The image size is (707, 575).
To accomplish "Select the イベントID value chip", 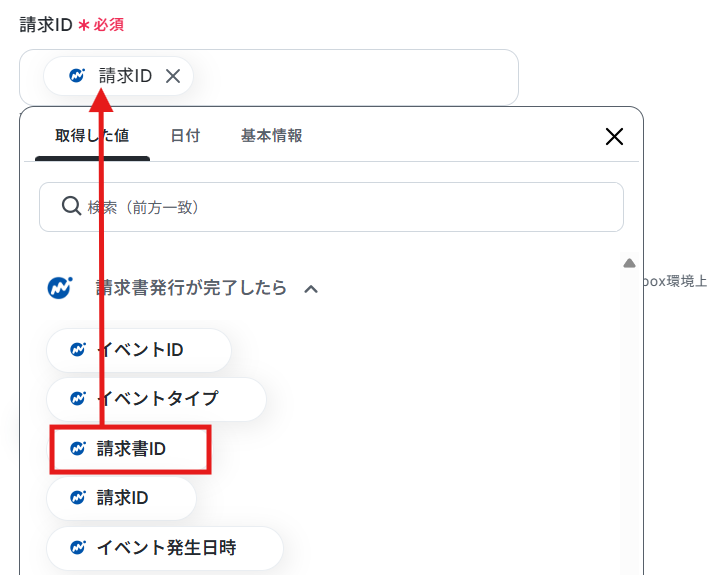I will coord(139,350).
